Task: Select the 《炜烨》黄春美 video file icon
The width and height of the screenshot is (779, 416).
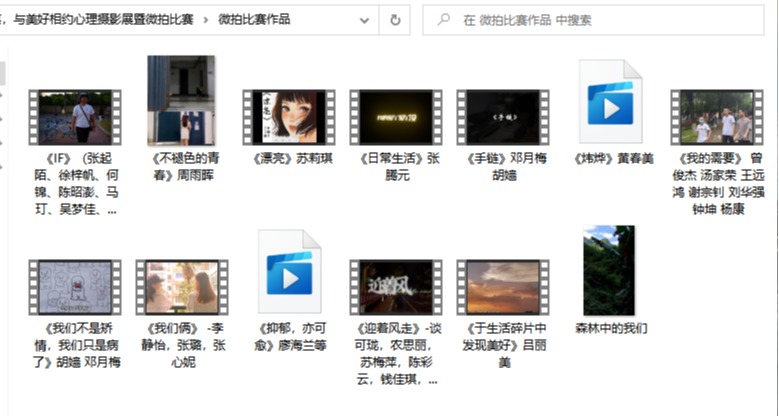Action: tap(610, 102)
